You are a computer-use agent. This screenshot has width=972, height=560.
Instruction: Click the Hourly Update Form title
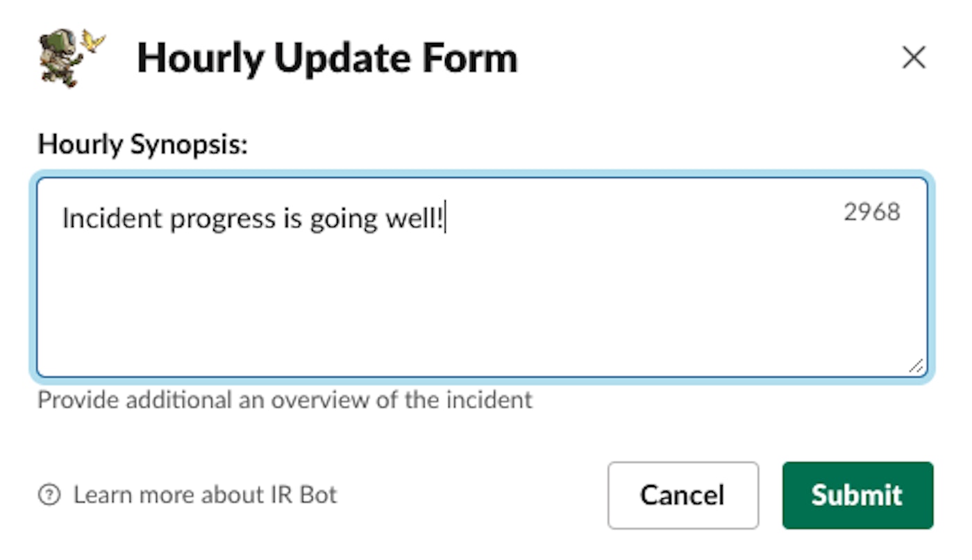coord(327,58)
